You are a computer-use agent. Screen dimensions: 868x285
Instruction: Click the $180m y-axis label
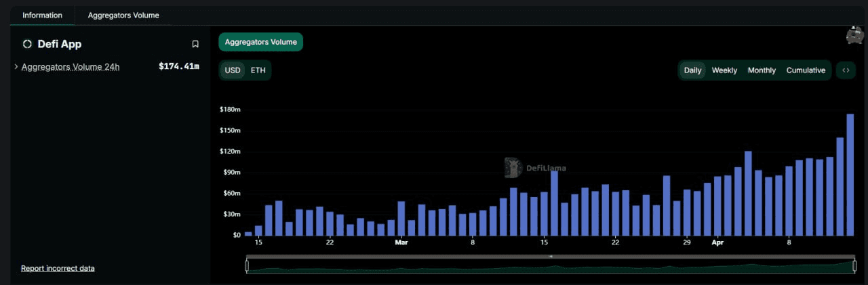(230, 110)
